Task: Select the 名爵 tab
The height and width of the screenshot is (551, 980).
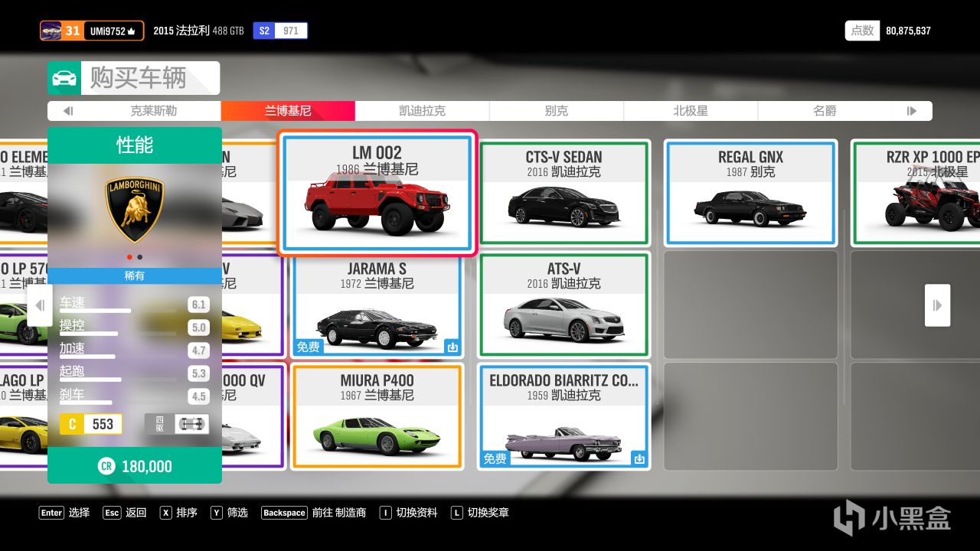Action: (x=825, y=111)
